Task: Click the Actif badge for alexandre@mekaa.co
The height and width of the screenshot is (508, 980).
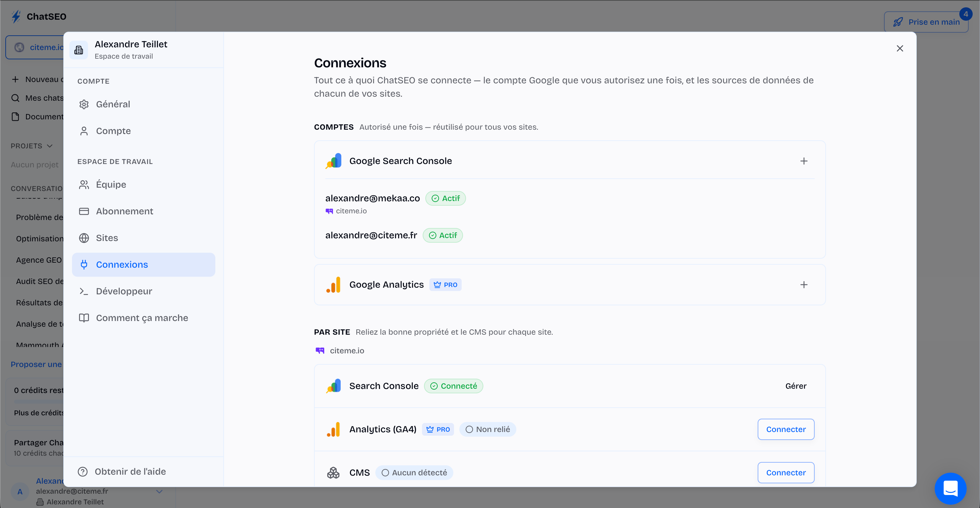Action: [x=445, y=198]
